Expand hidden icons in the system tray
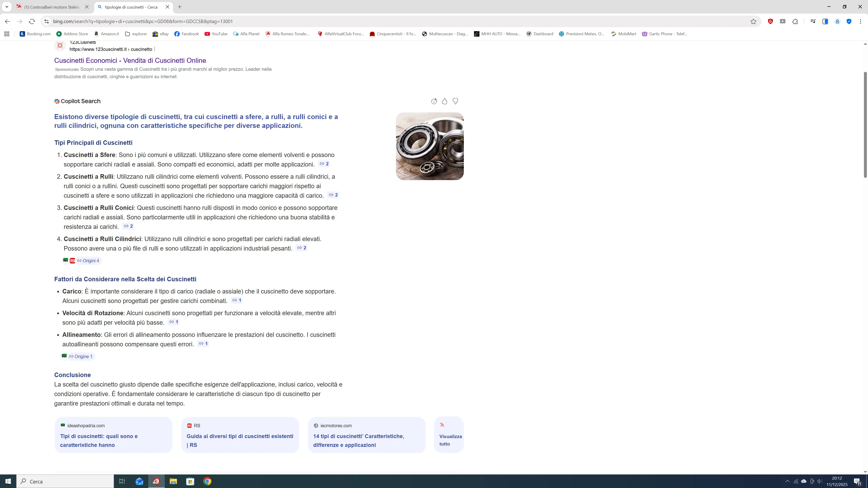The image size is (868, 488). pyautogui.click(x=788, y=481)
